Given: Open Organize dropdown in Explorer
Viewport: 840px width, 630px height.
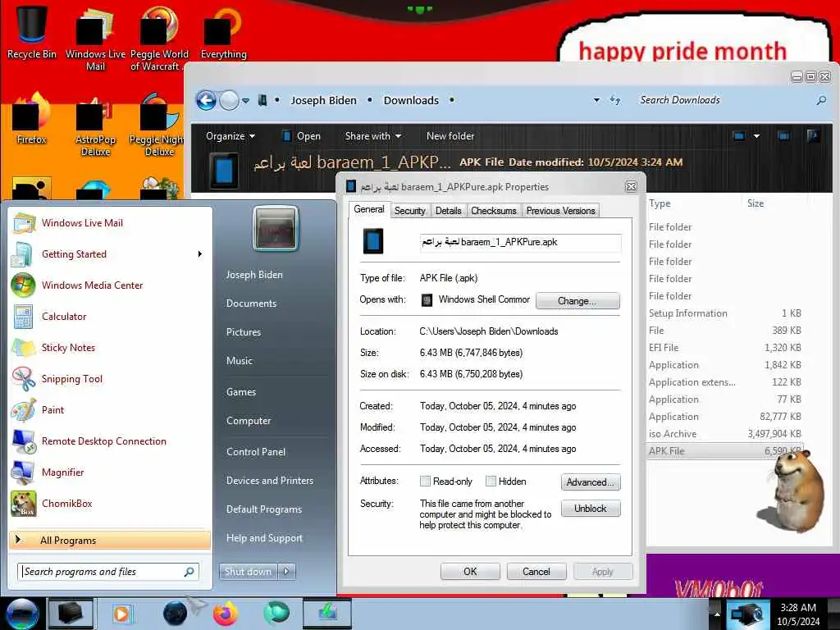Looking at the screenshot, I should pos(231,136).
